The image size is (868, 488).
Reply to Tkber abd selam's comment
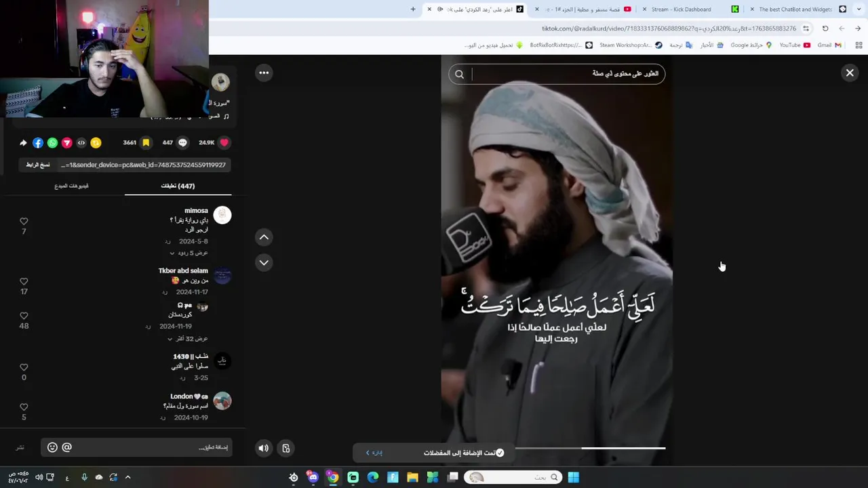[165, 292]
